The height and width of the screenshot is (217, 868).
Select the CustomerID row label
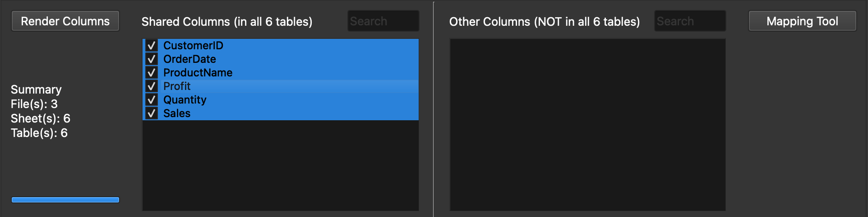[193, 46]
